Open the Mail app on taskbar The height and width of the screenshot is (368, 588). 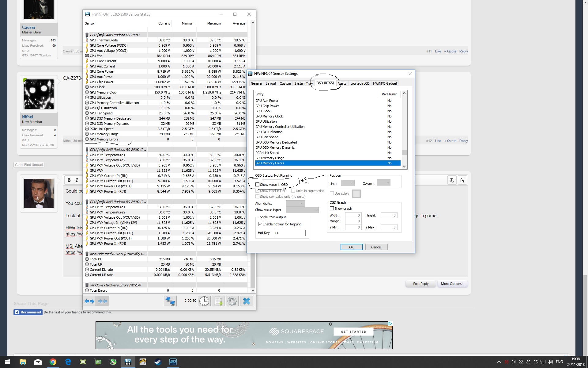[38, 362]
